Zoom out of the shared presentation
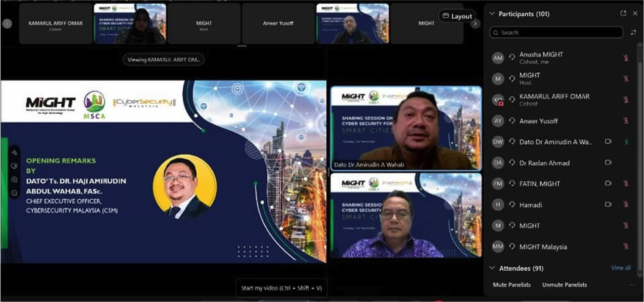The image size is (644, 302). click(x=14, y=193)
